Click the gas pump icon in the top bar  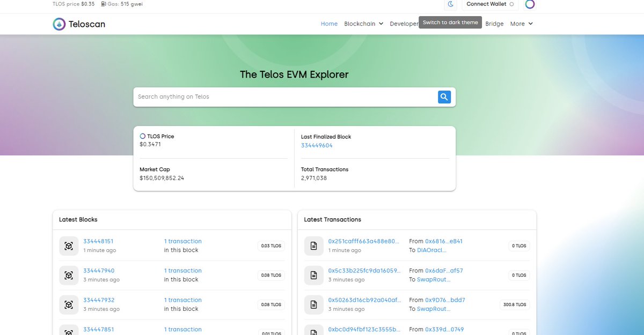point(104,4)
